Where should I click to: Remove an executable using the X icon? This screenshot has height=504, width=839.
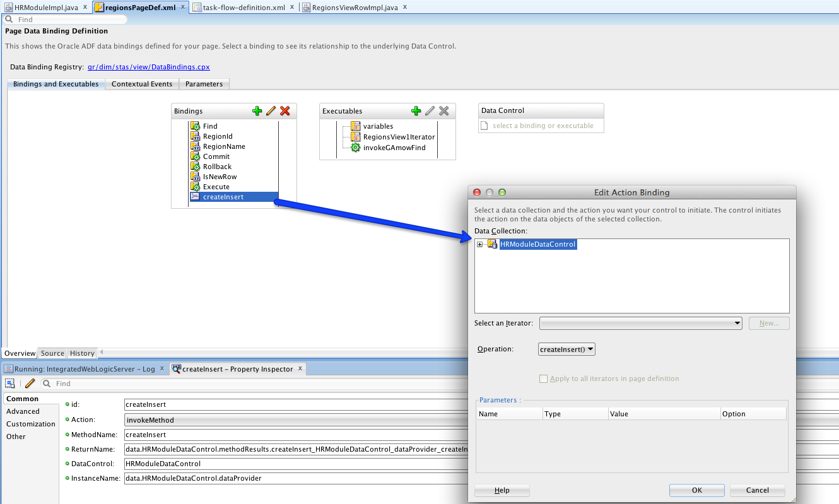pos(444,110)
